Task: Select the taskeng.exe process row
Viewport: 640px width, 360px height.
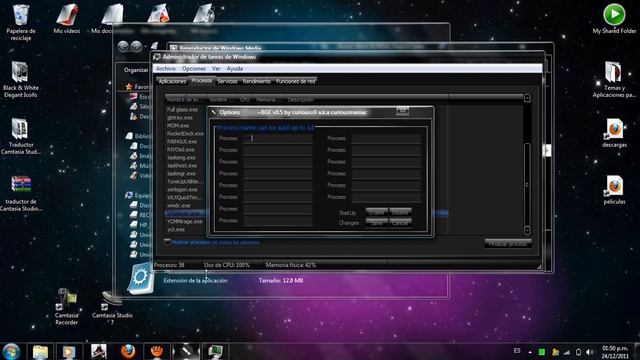Action: point(181,158)
